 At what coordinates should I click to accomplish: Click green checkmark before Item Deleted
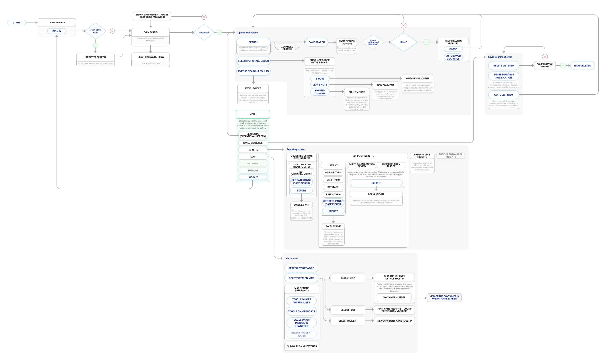point(563,66)
